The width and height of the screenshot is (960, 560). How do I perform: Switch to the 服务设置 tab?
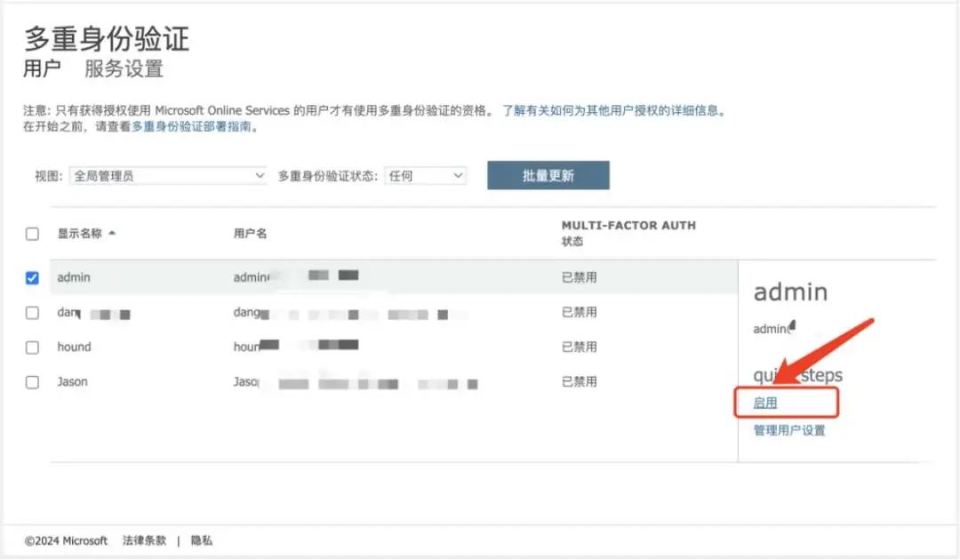coord(124,68)
